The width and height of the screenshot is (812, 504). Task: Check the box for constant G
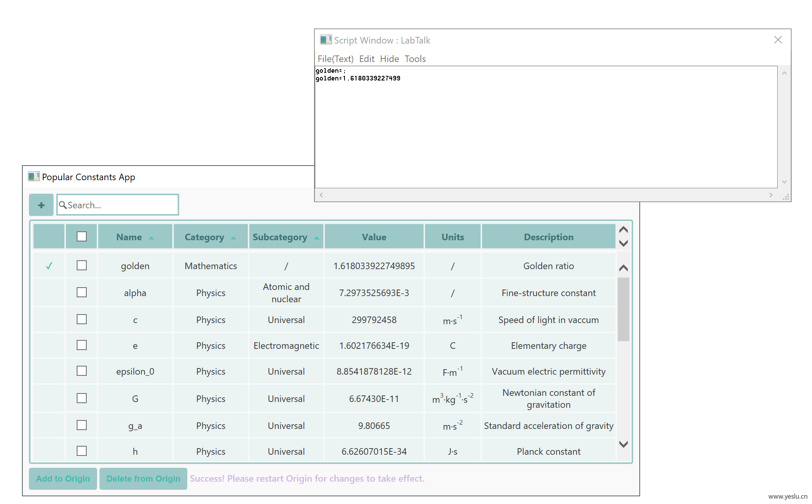[82, 398]
